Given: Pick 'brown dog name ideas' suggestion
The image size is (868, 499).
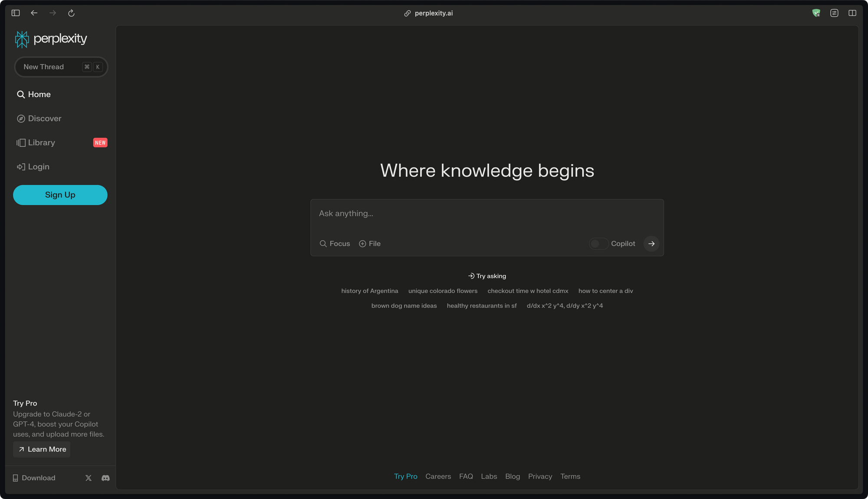Looking at the screenshot, I should coord(404,305).
